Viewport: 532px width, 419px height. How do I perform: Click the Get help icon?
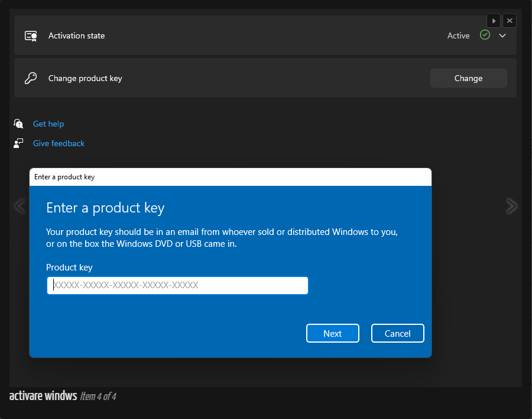click(18, 124)
